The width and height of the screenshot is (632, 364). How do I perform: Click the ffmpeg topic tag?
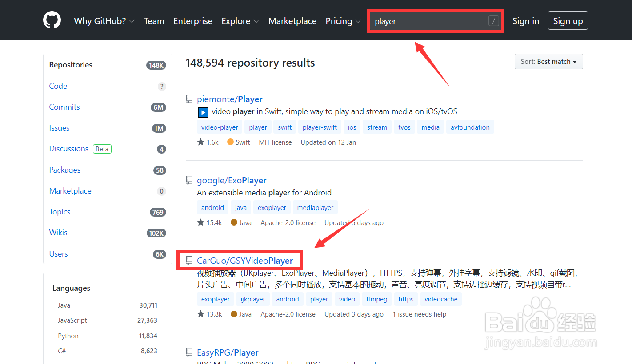coord(377,299)
